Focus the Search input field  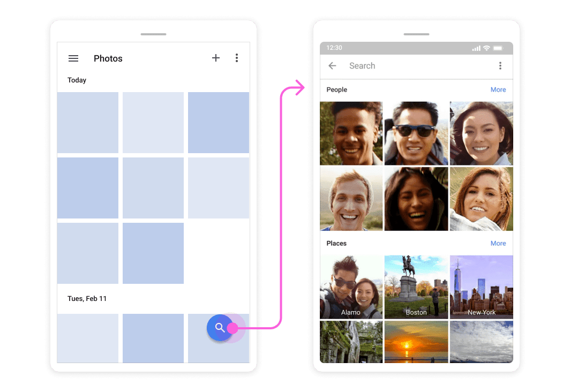click(416, 66)
